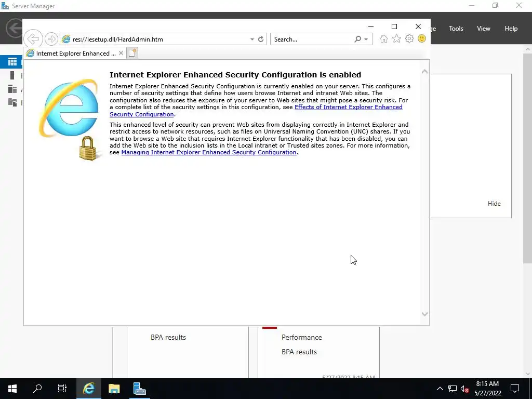This screenshot has width=532, height=399.
Task: Click the smiley feedback icon
Action: click(x=422, y=38)
